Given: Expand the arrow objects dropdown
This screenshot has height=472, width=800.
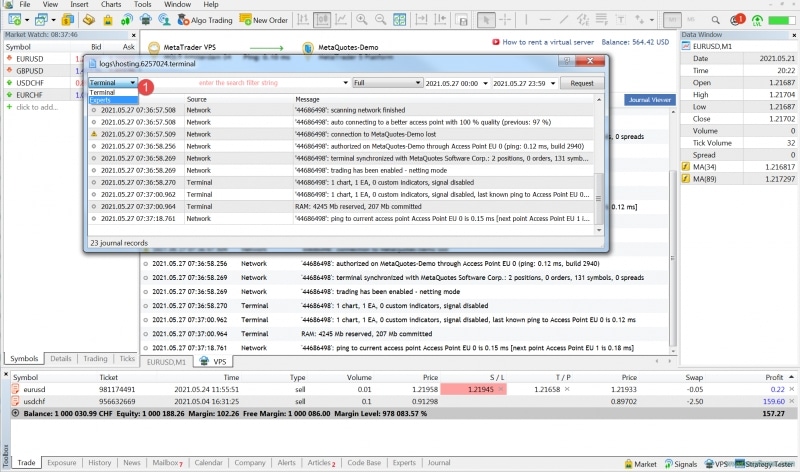Looking at the screenshot, I should 652,20.
